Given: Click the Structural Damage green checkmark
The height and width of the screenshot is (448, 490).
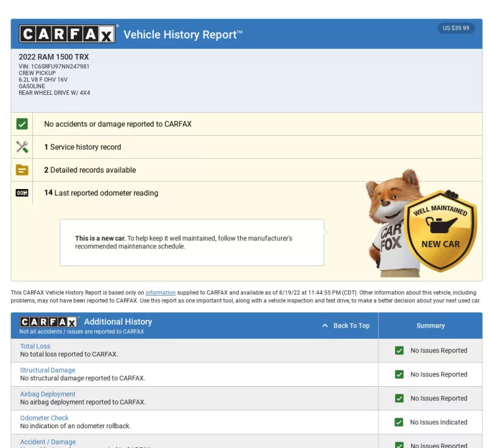Looking at the screenshot, I should [x=399, y=374].
